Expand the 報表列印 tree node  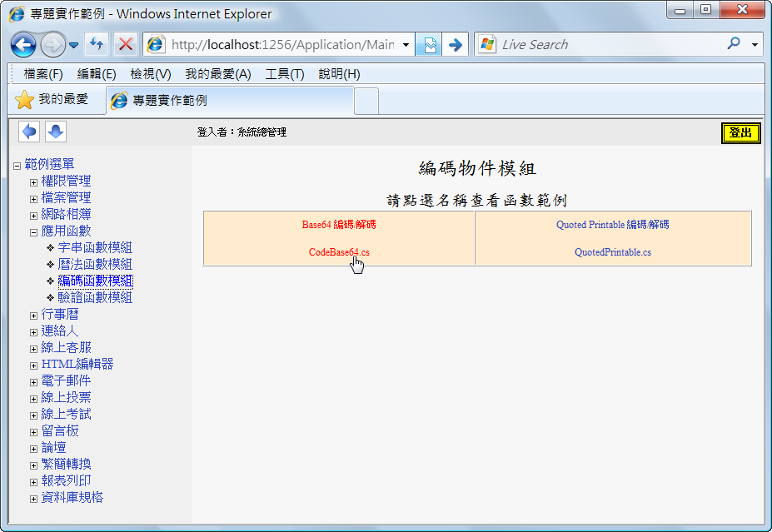[33, 482]
